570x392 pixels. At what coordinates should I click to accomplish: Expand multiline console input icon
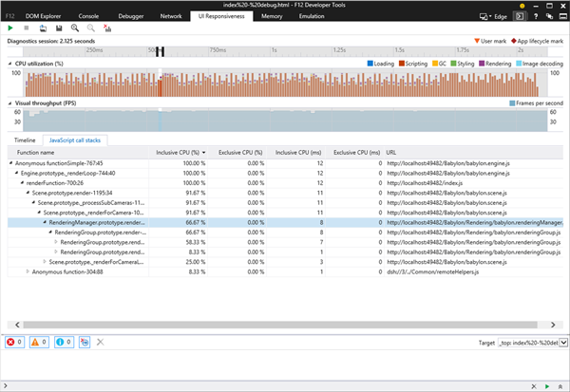[x=560, y=386]
